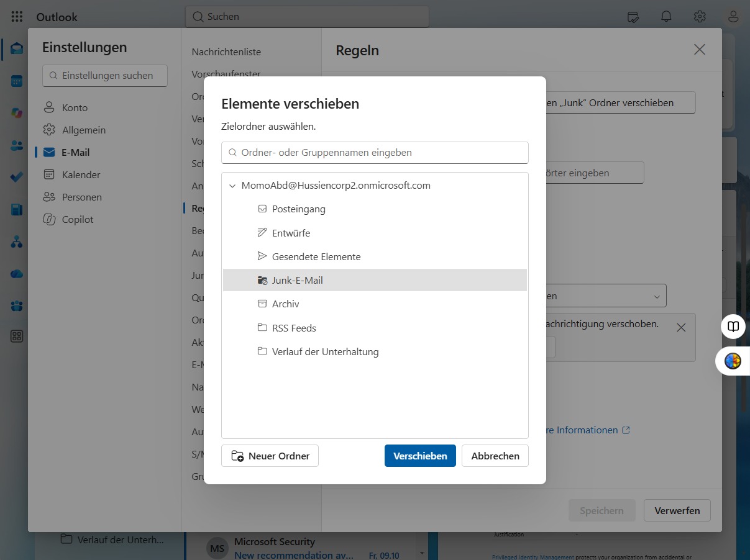The width and height of the screenshot is (750, 560).
Task: Select Verlauf der Unterhaltung in the dialog
Action: (375, 351)
